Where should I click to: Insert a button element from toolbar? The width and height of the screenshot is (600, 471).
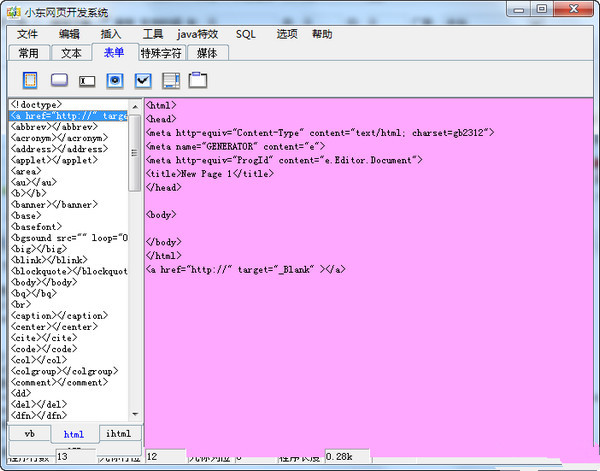pos(58,80)
